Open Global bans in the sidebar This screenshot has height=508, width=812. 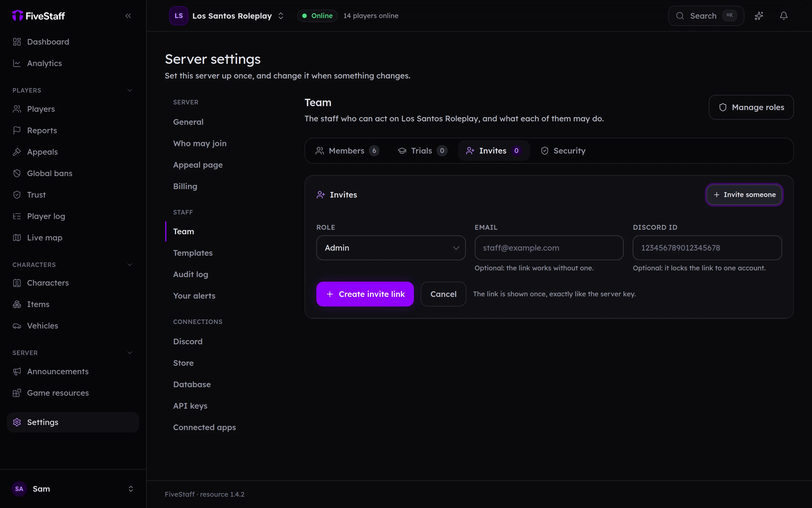pos(73,173)
